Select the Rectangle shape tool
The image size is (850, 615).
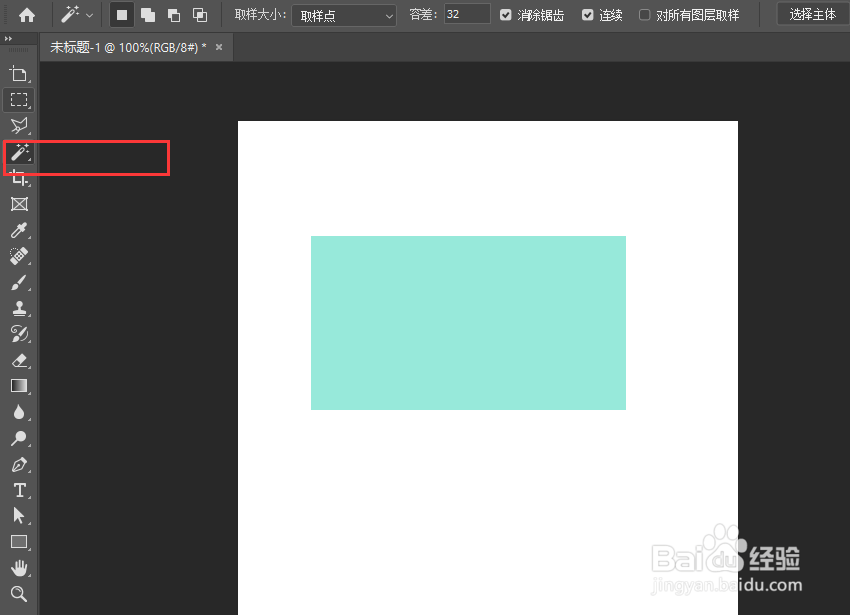[x=20, y=542]
